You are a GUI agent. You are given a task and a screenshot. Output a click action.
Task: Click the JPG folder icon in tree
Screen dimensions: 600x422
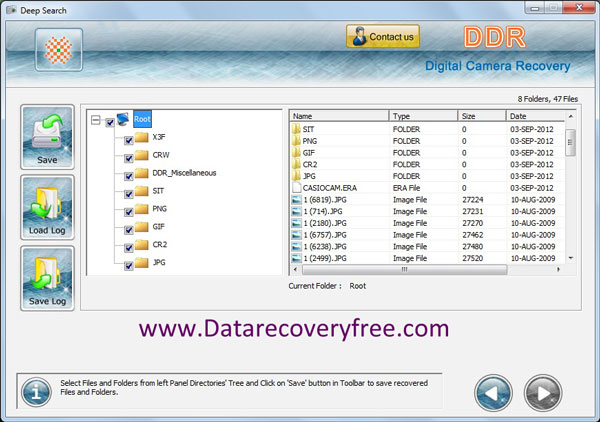142,262
